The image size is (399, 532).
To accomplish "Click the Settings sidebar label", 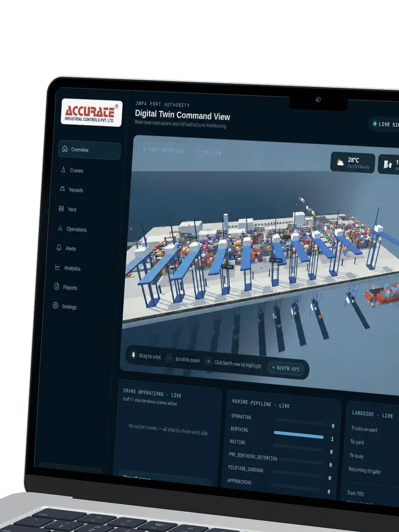I will [69, 307].
